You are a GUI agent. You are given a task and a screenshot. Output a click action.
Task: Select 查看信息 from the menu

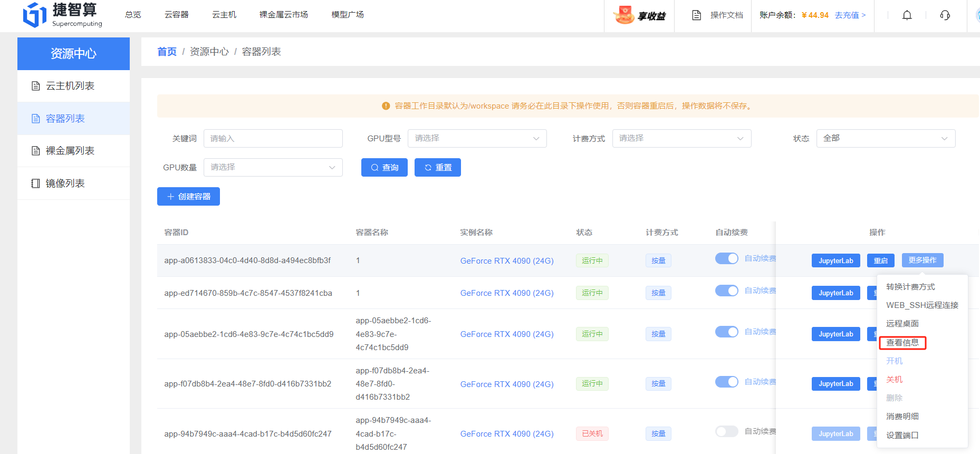[x=902, y=343]
